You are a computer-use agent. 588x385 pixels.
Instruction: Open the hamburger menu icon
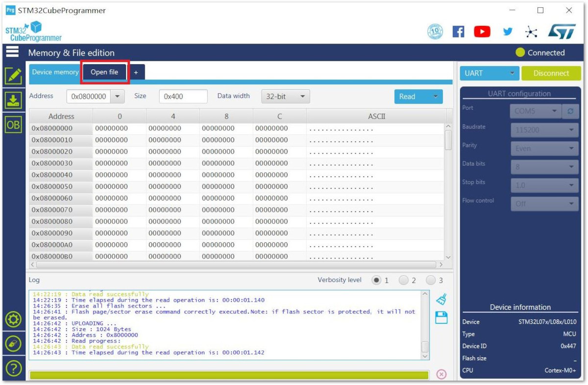point(12,52)
